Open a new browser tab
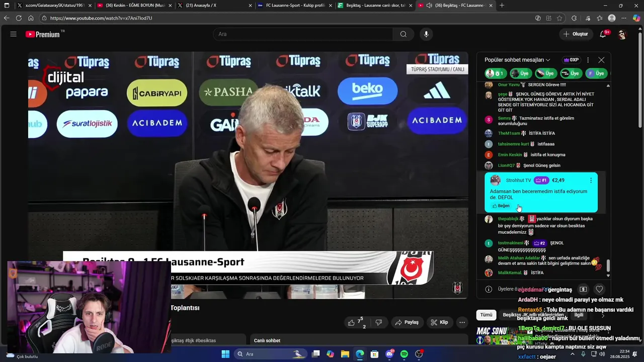The height and width of the screenshot is (362, 644). click(x=502, y=6)
